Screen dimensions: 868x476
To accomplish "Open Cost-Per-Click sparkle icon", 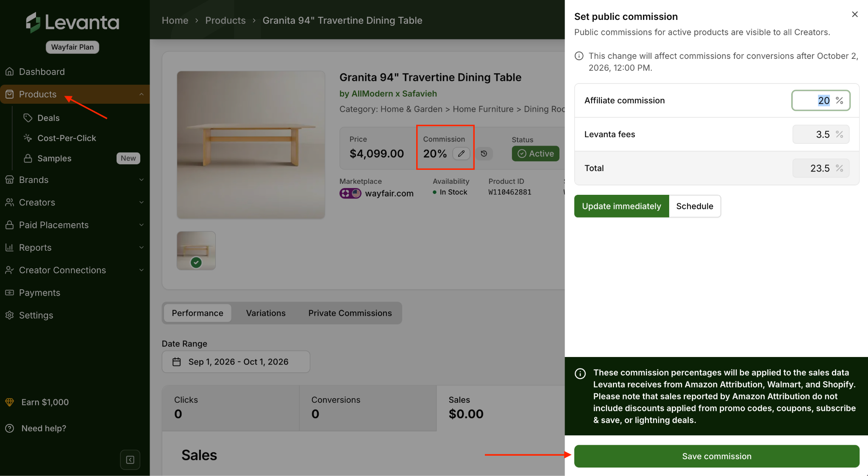I will pyautogui.click(x=28, y=138).
